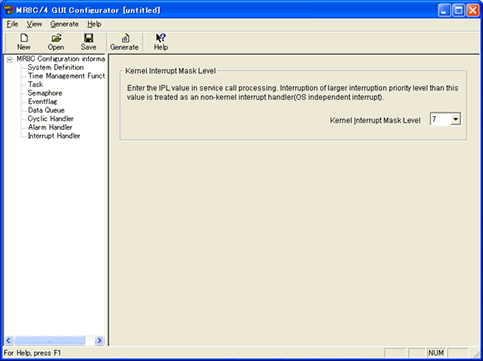Open the View menu

pyautogui.click(x=34, y=24)
